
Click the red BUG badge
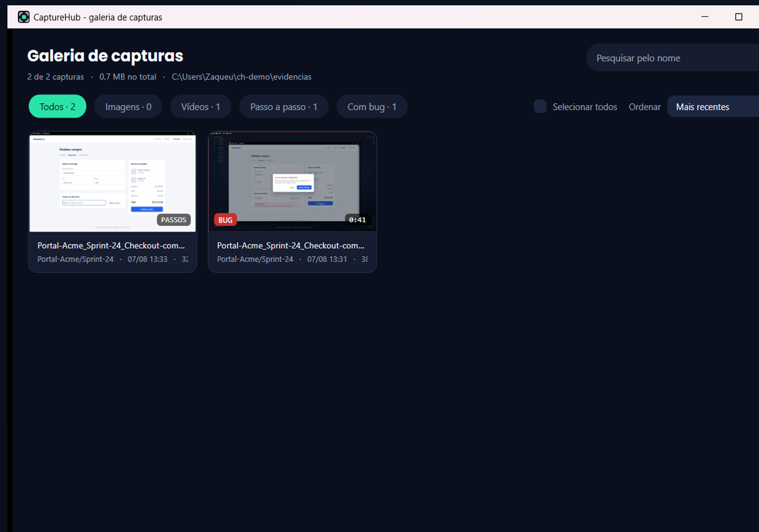pos(225,220)
